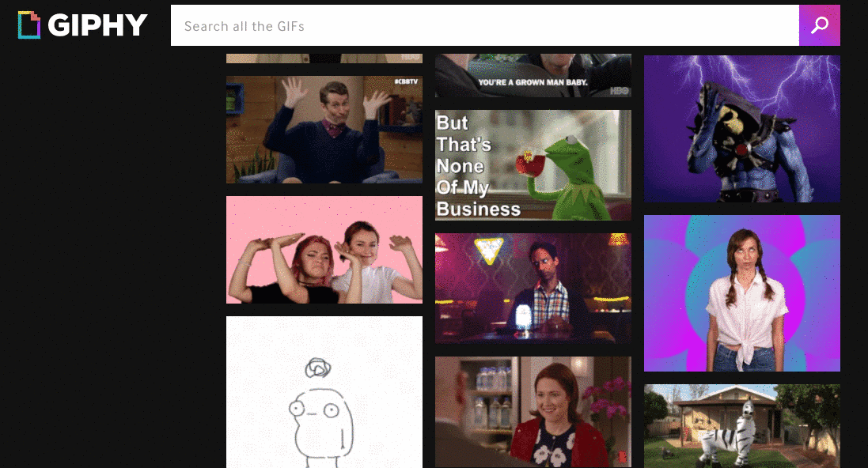Open the man waving hands #CBBTV GIF

click(324, 130)
